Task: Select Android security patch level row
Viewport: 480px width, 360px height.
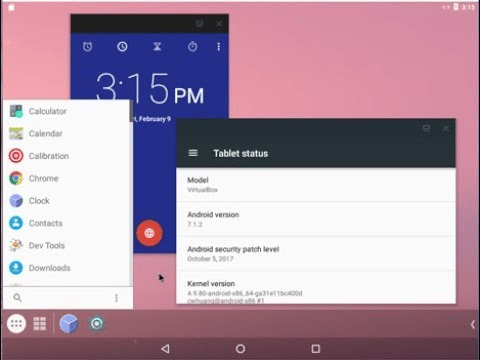Action: tap(316, 254)
